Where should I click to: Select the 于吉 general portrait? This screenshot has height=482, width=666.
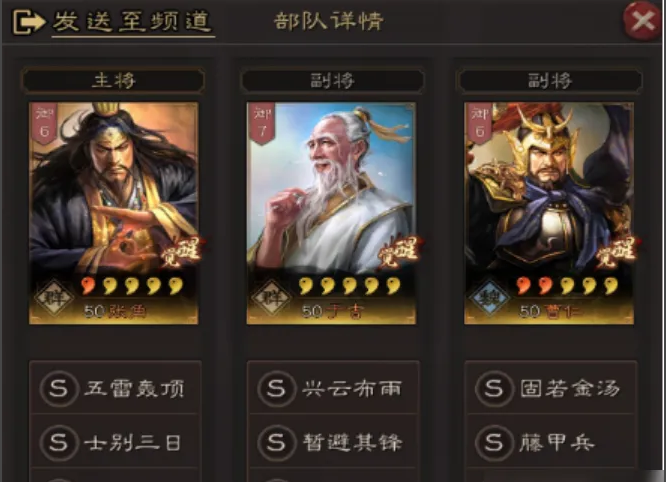(x=331, y=213)
